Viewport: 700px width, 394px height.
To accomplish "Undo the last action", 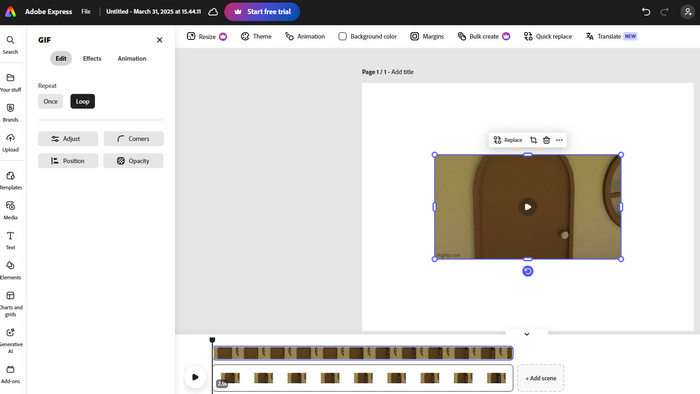I will pyautogui.click(x=646, y=12).
